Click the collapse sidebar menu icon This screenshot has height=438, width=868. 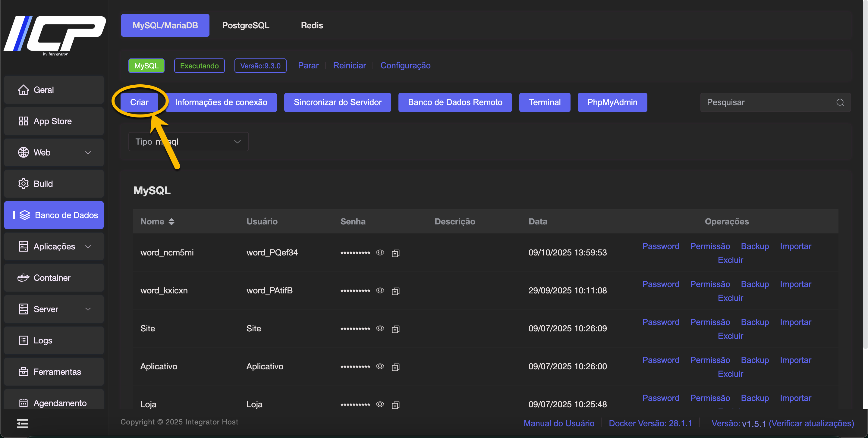[x=23, y=423]
